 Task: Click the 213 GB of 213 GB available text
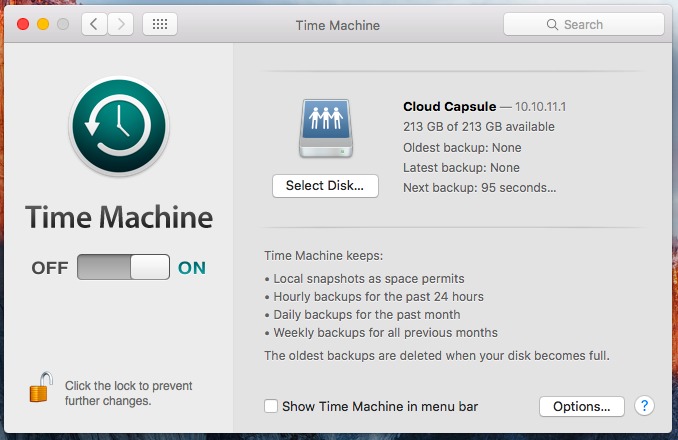pos(479,127)
